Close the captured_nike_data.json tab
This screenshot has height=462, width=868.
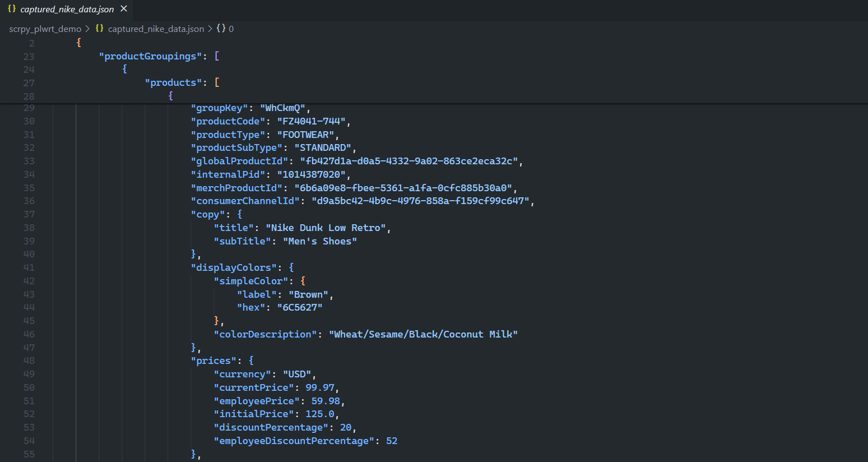[x=123, y=9]
